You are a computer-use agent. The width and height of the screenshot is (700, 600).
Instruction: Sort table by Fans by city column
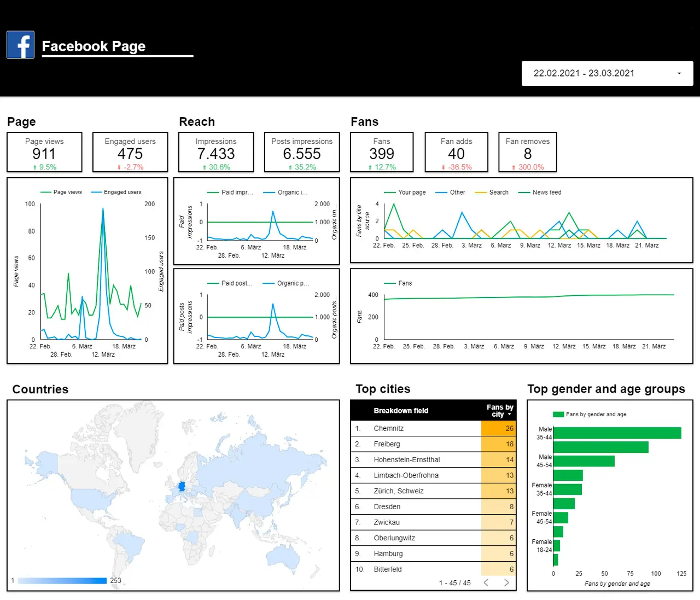tap(499, 411)
